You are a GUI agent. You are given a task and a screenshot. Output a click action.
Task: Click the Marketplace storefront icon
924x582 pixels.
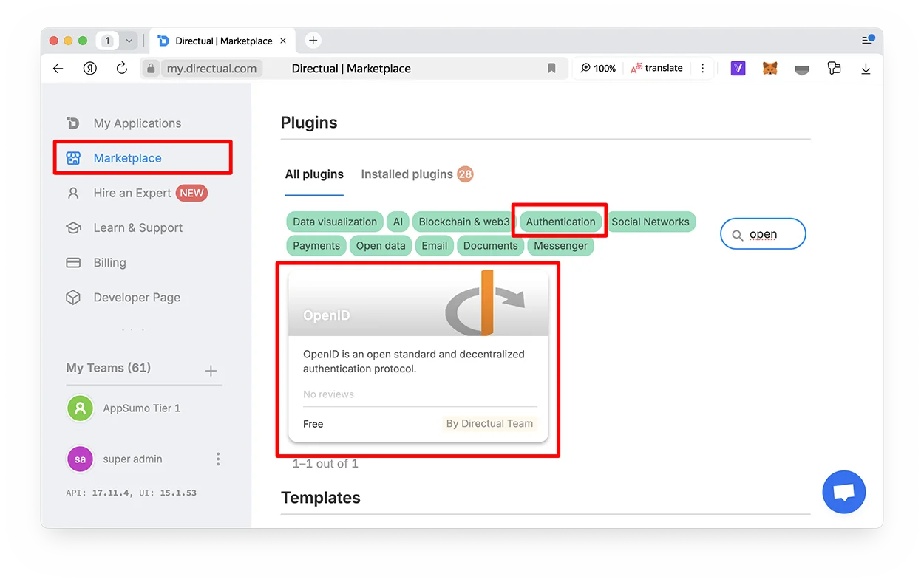click(x=73, y=158)
